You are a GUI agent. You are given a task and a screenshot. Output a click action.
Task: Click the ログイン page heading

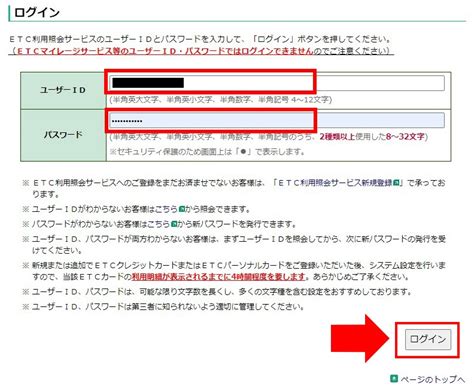tap(37, 13)
